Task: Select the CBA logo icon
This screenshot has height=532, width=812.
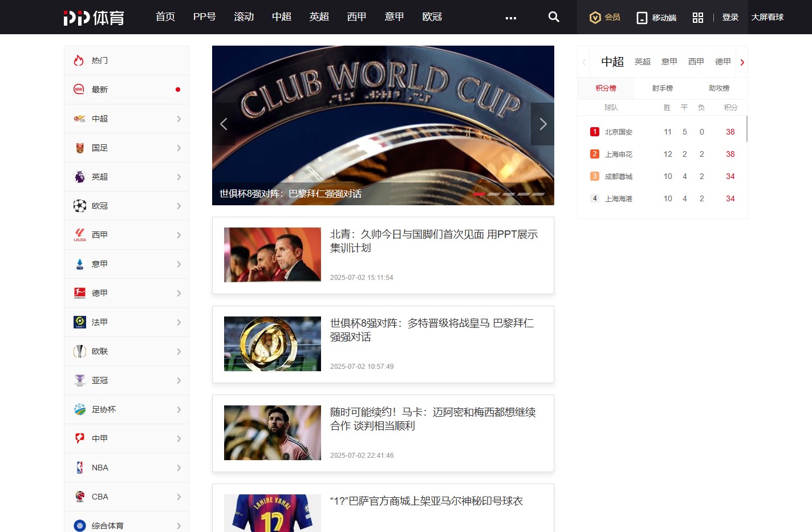Action: pos(80,497)
